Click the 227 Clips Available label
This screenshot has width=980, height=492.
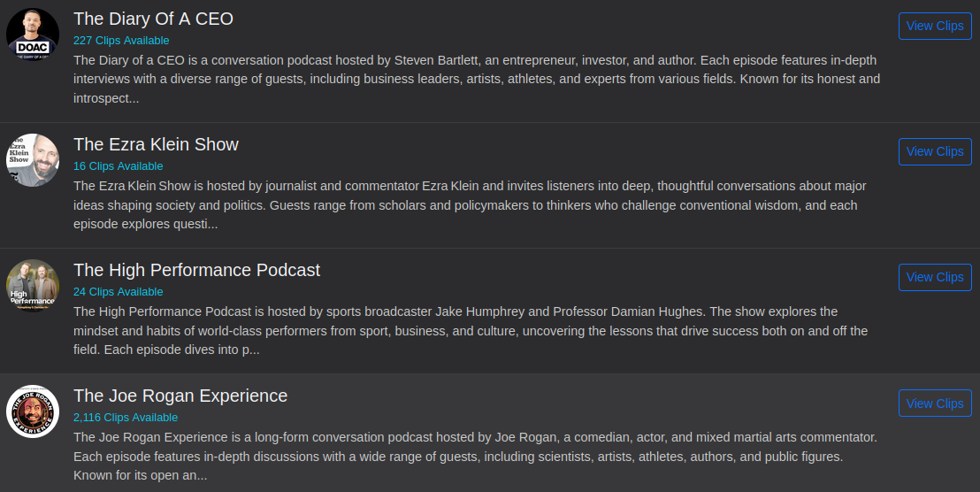[121, 41]
